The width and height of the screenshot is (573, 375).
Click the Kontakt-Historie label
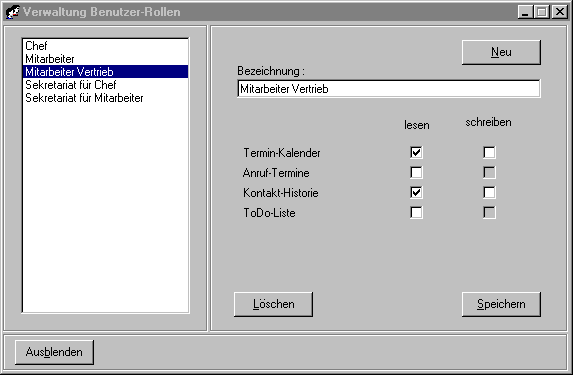point(281,193)
